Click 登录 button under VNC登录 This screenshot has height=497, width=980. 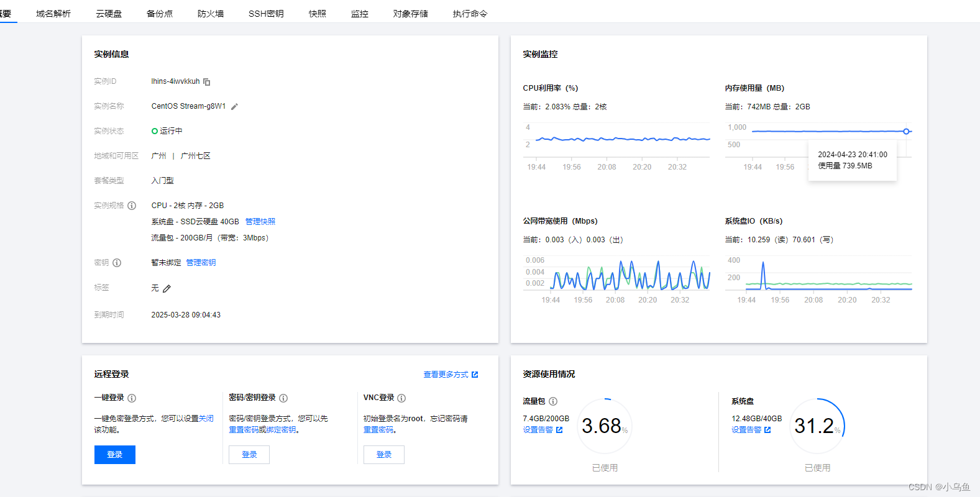[384, 455]
